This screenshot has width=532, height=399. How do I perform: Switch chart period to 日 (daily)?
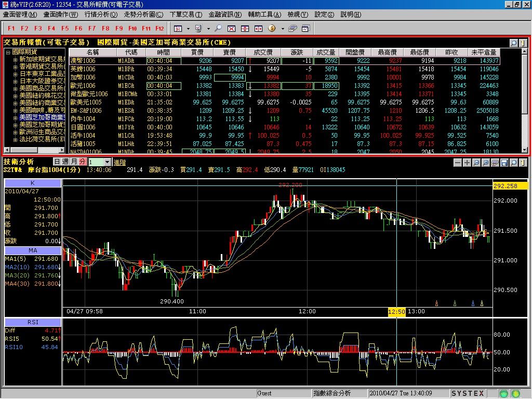coord(57,162)
